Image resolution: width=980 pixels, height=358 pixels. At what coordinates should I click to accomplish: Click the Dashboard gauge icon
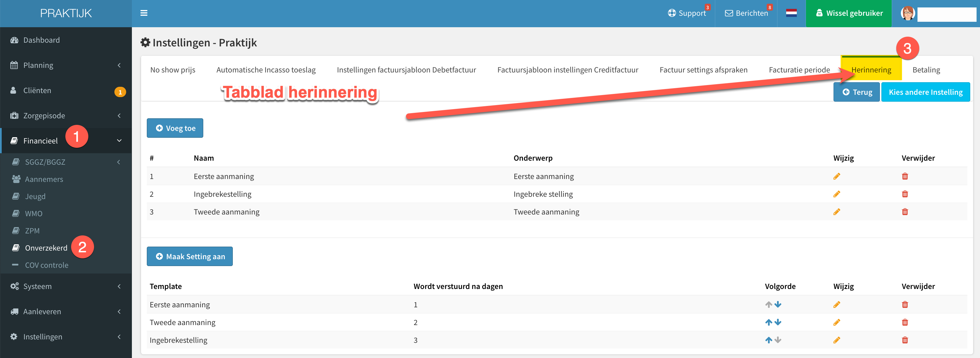pyautogui.click(x=14, y=40)
